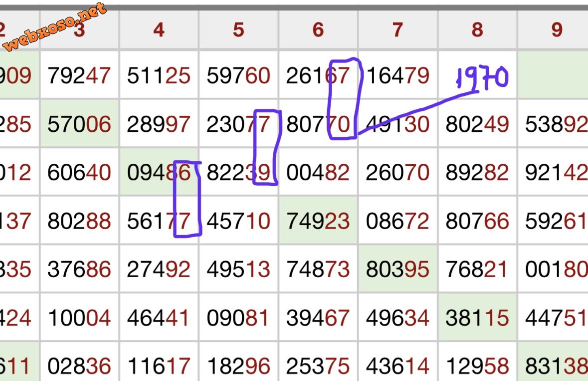This screenshot has height=381, width=588.
Task: Select the highlighted cell 57006
Action: tap(79, 124)
